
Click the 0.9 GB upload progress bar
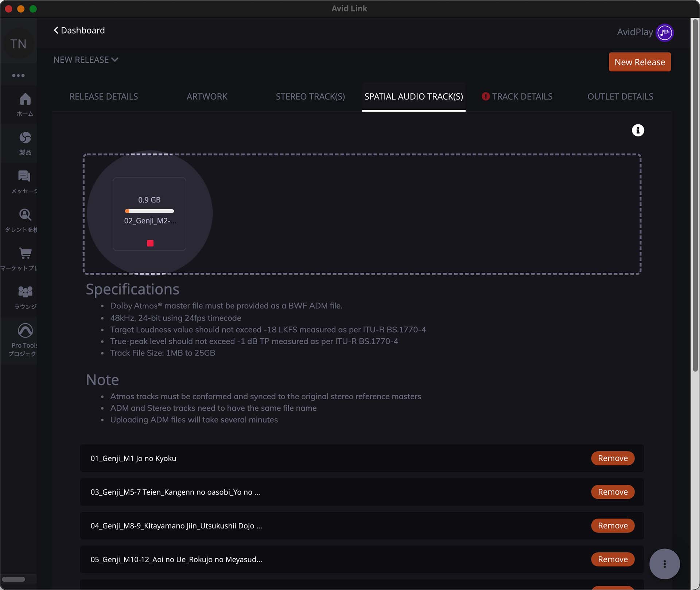149,211
